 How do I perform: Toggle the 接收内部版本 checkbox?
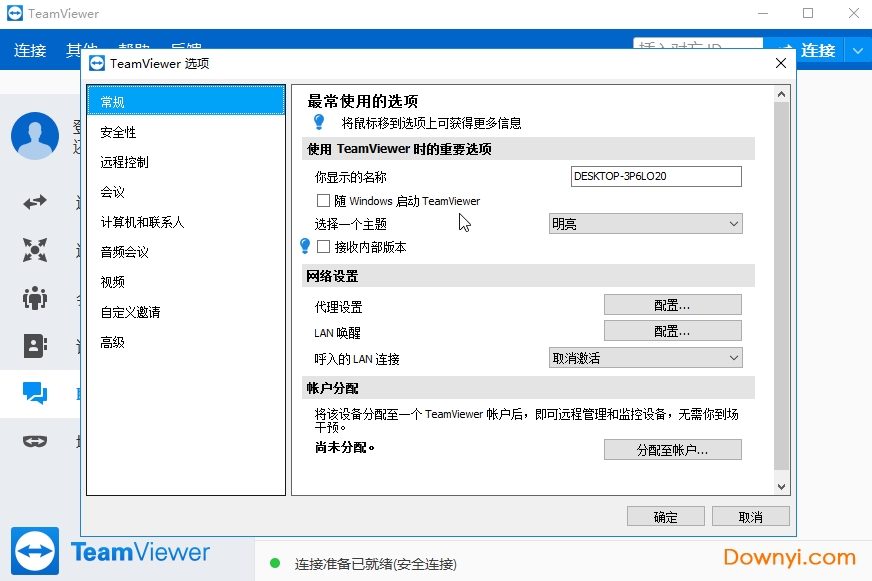[323, 247]
